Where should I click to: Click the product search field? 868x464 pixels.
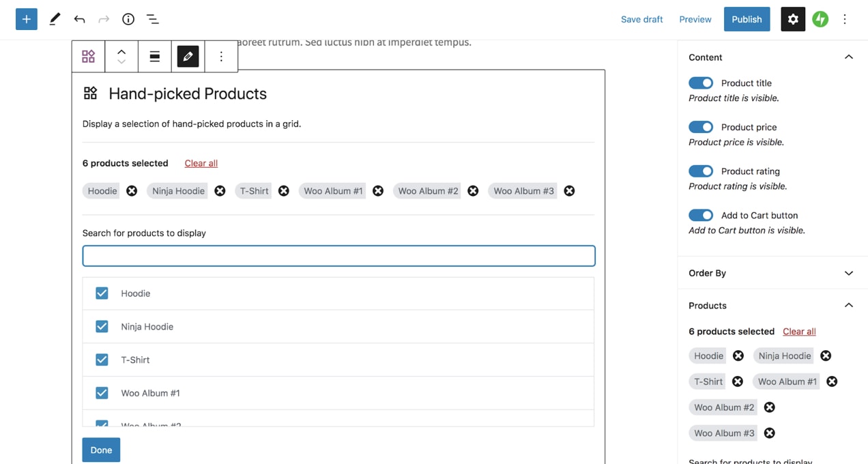tap(338, 255)
